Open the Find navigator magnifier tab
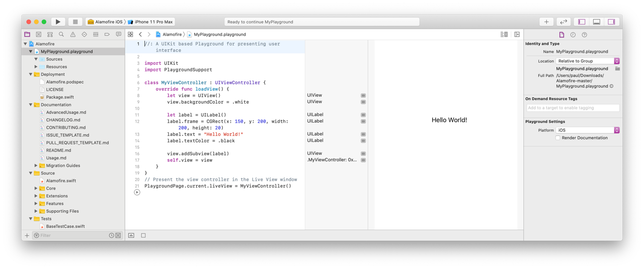644x269 pixels. (x=61, y=34)
